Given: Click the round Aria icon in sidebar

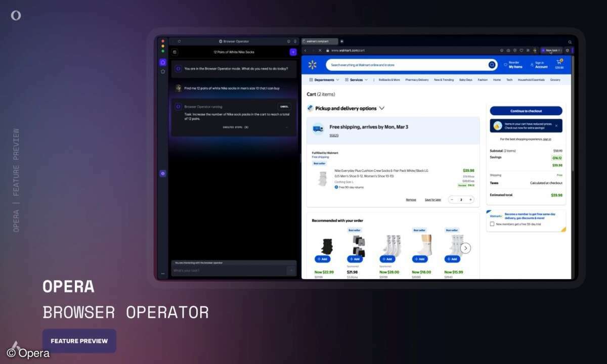Looking at the screenshot, I should click(163, 173).
